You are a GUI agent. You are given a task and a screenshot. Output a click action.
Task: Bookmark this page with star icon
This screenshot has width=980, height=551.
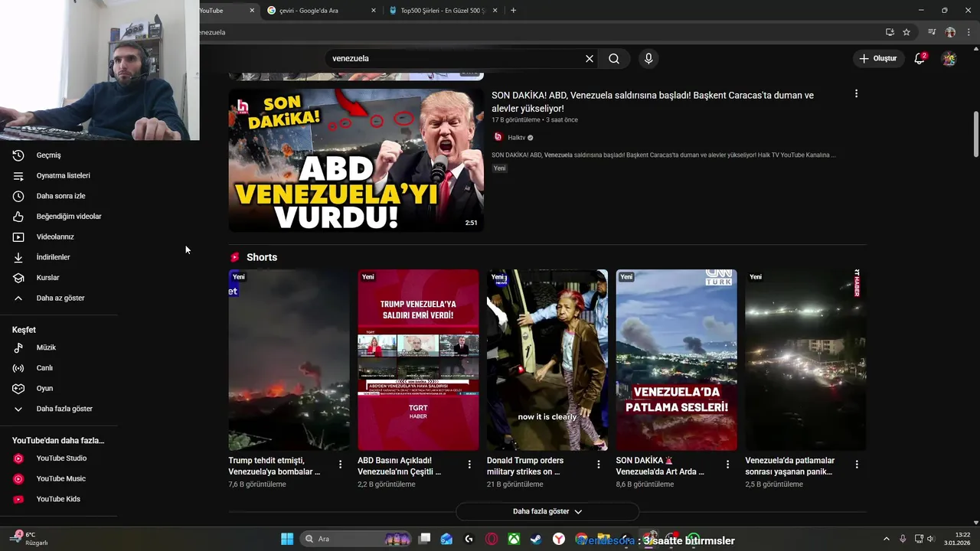(x=906, y=32)
